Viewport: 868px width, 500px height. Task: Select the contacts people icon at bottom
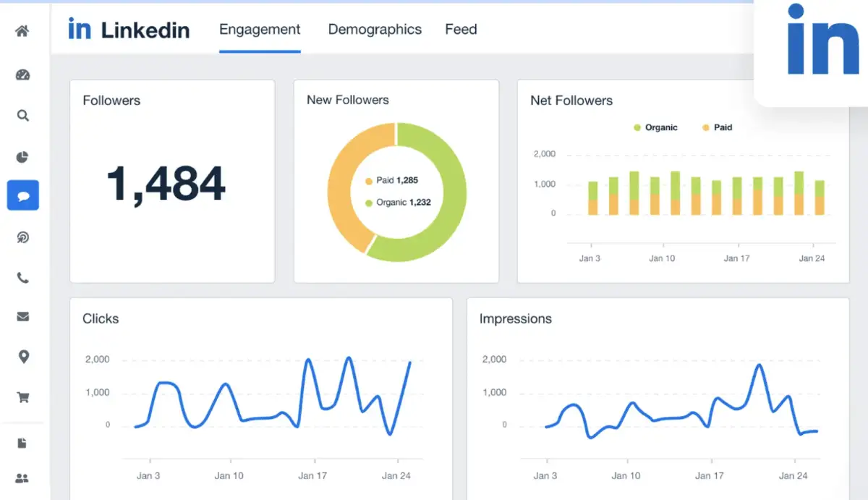click(22, 478)
